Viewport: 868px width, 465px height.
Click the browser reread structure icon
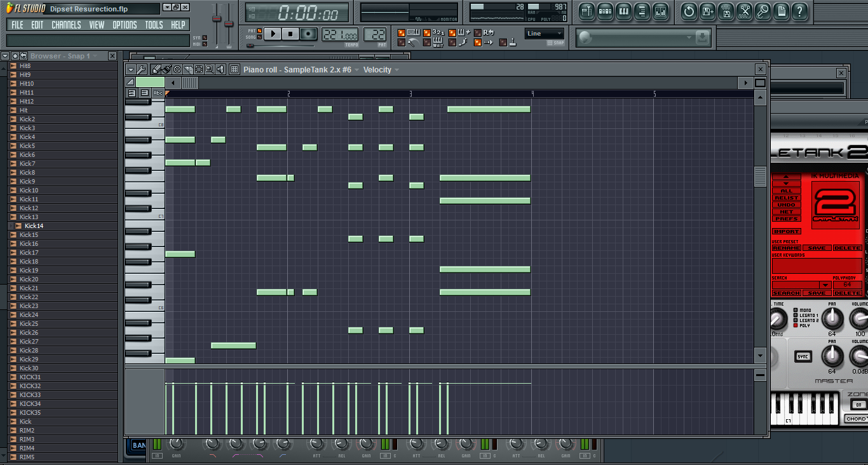pos(23,56)
